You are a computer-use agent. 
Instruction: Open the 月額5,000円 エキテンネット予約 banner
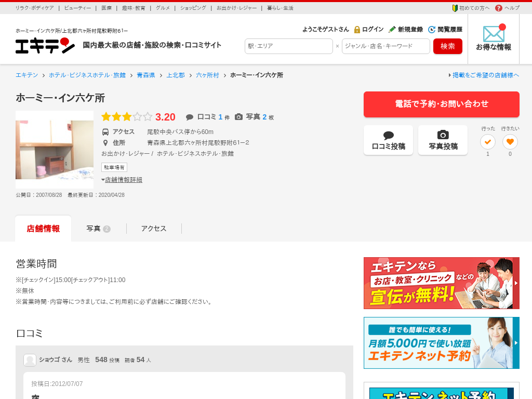coord(442,343)
